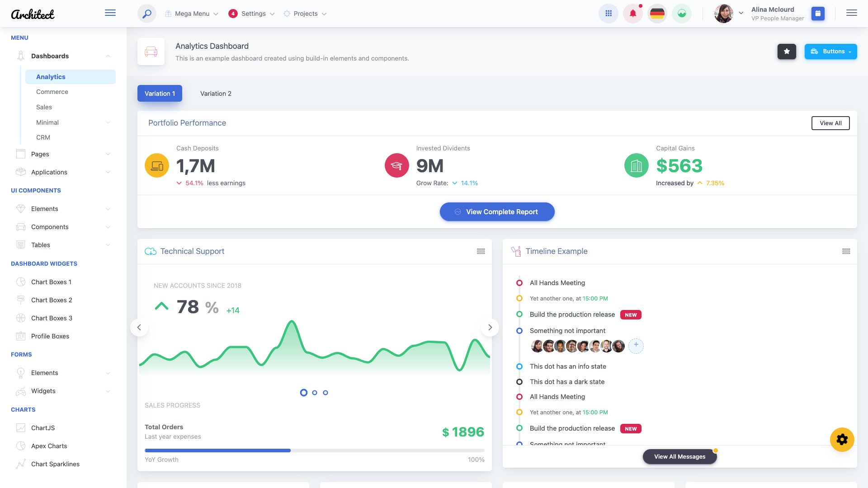Click the View All Messages button
Image resolution: width=868 pixels, height=488 pixels.
[679, 456]
